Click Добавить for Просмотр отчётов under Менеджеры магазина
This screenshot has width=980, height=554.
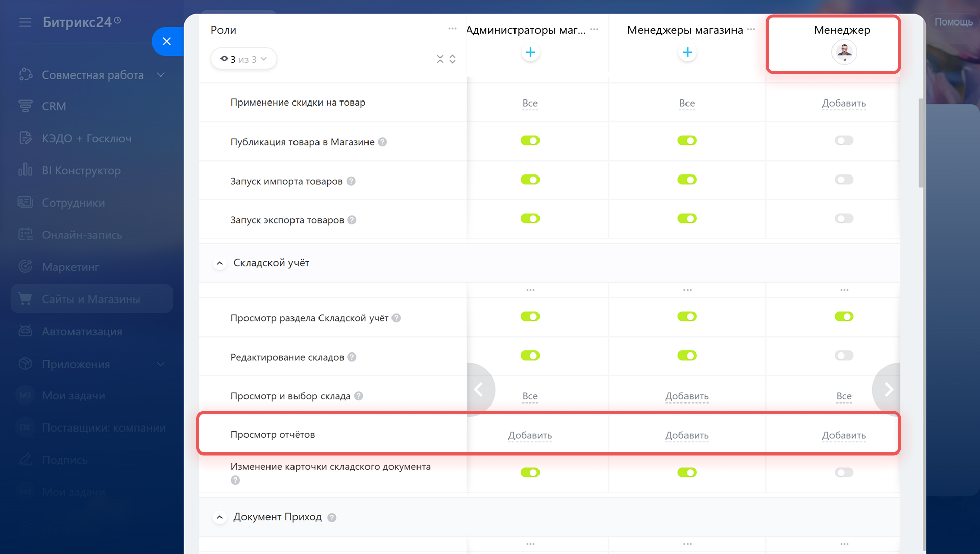point(687,435)
